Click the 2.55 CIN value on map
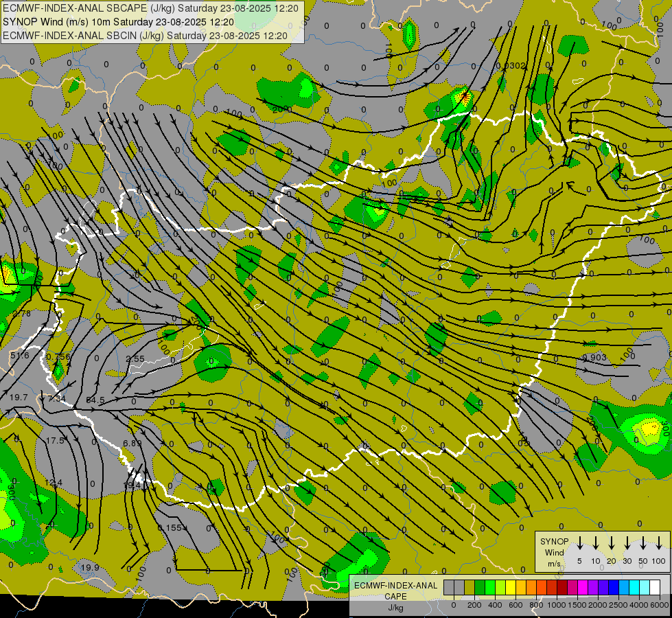 pyautogui.click(x=135, y=358)
